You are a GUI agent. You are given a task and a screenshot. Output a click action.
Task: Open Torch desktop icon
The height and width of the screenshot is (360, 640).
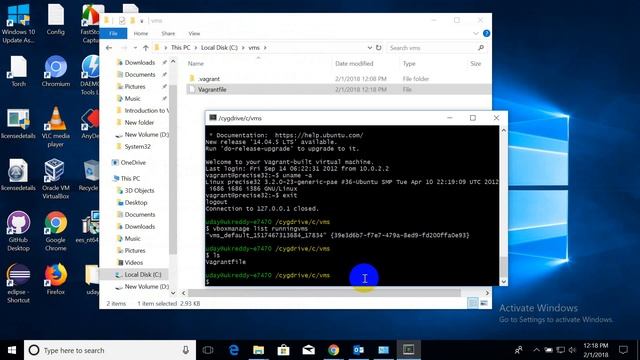(x=18, y=71)
